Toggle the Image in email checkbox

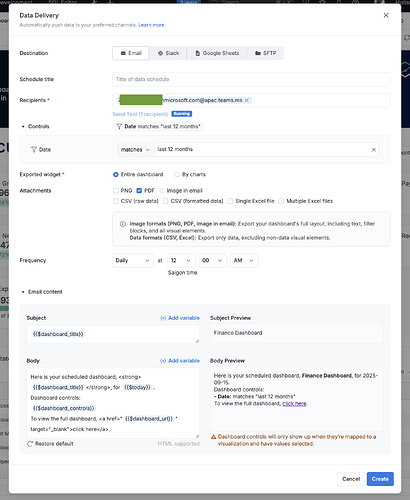(x=162, y=191)
